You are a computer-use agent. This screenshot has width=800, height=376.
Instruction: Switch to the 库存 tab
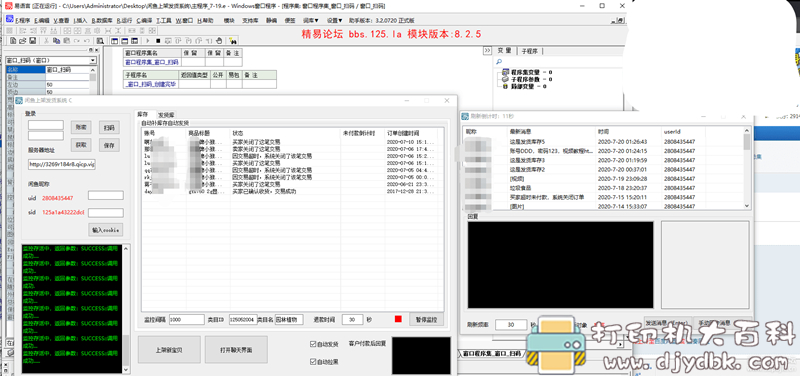coord(143,114)
